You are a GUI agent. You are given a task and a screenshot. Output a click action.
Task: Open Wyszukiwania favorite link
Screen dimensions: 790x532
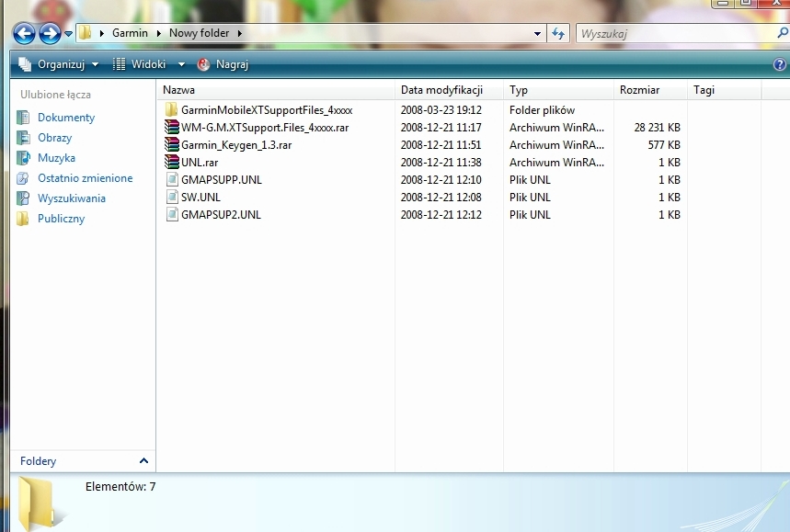(72, 198)
